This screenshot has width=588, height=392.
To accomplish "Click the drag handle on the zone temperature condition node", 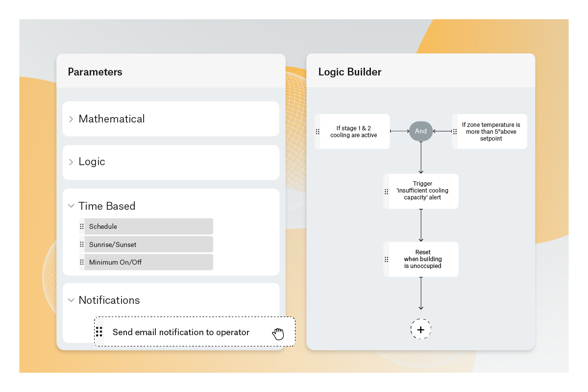I will click(455, 131).
